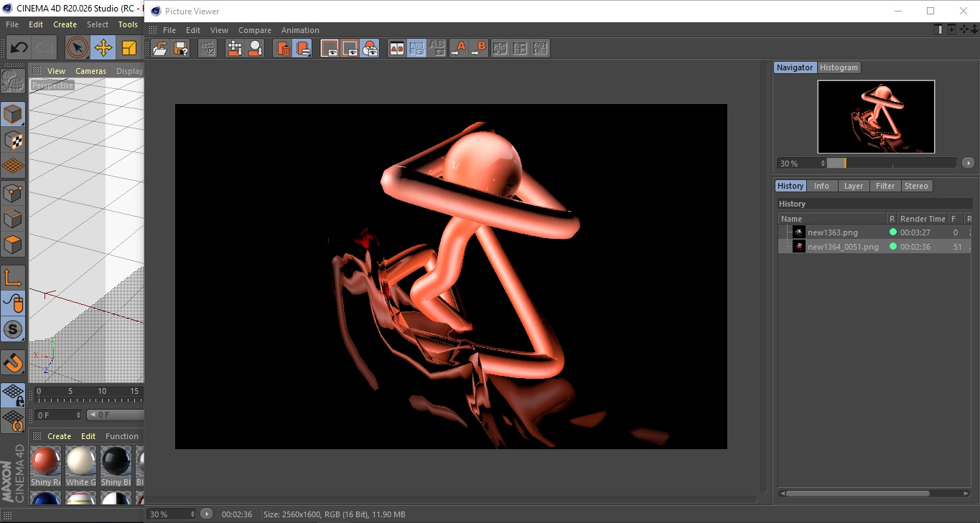Switch to the Navigator tab

(x=795, y=67)
